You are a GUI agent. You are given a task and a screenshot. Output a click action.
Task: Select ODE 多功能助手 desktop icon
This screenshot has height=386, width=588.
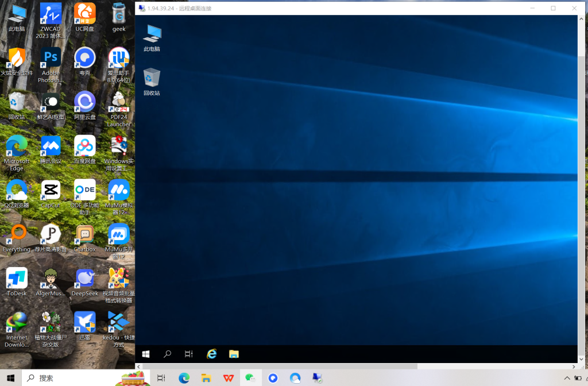click(85, 197)
